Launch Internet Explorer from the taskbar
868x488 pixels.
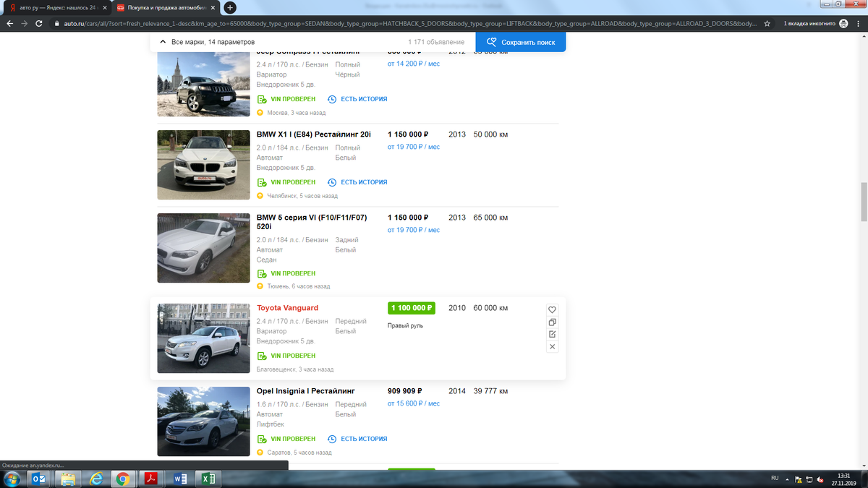click(x=95, y=479)
